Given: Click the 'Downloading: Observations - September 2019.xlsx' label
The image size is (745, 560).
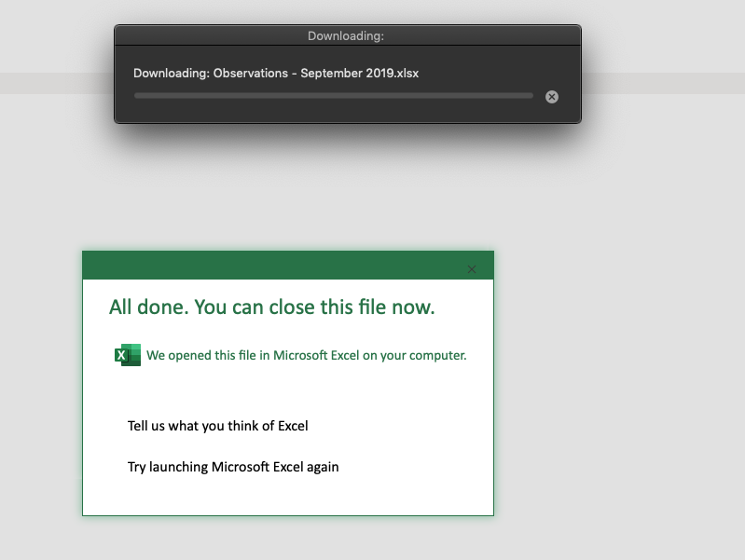Looking at the screenshot, I should [276, 74].
